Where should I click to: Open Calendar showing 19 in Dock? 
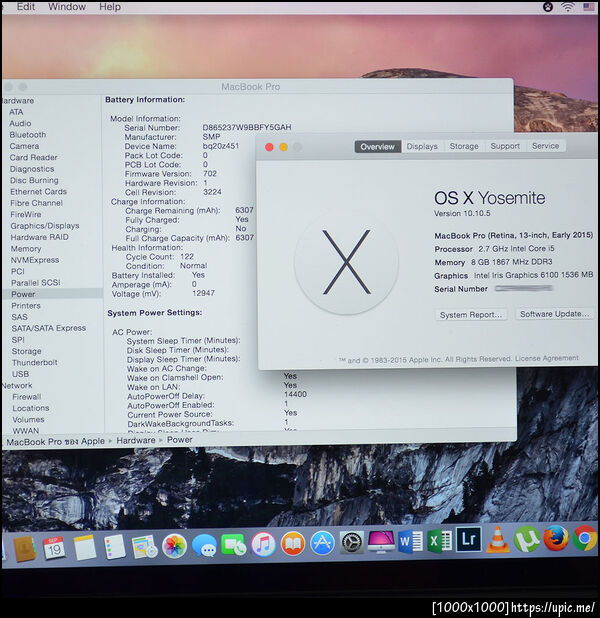[x=54, y=547]
